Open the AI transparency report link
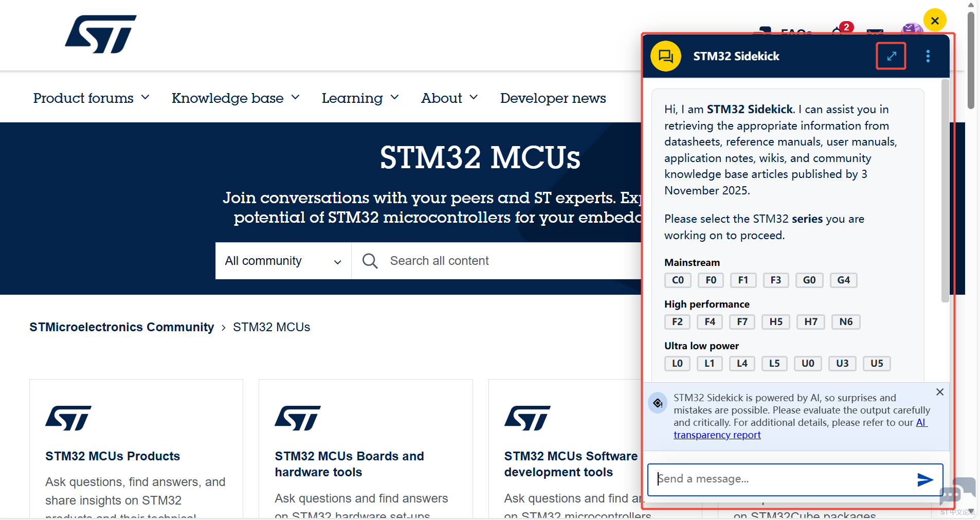Viewport: 980px width, 520px height. coord(717,435)
